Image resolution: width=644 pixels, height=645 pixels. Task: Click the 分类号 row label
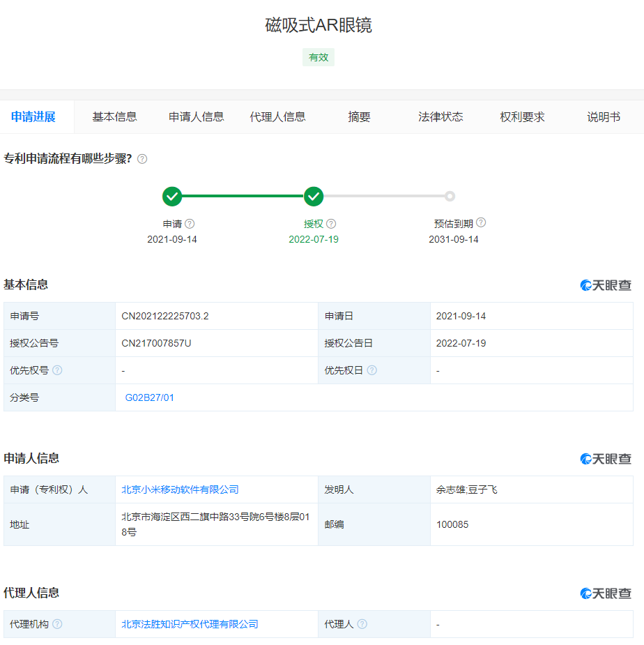24,397
